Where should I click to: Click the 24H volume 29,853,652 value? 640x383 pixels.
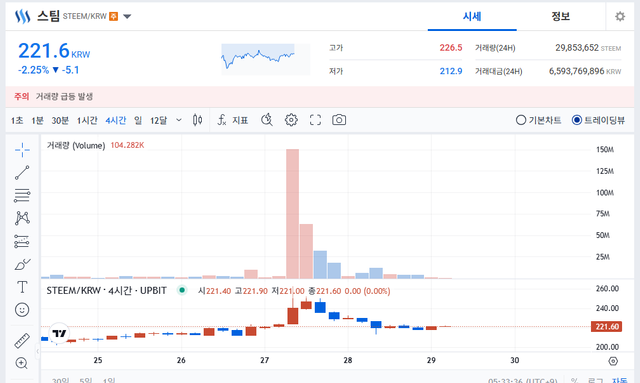click(577, 48)
